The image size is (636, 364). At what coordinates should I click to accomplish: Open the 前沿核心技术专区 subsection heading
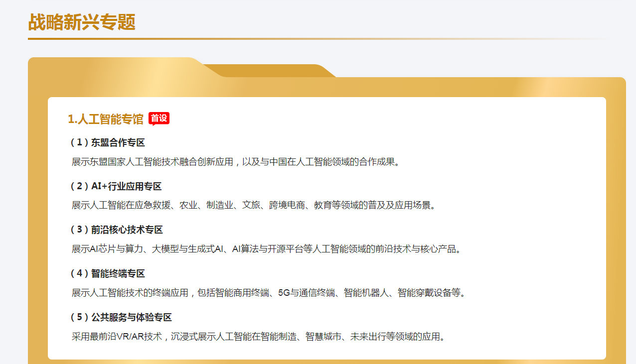117,230
